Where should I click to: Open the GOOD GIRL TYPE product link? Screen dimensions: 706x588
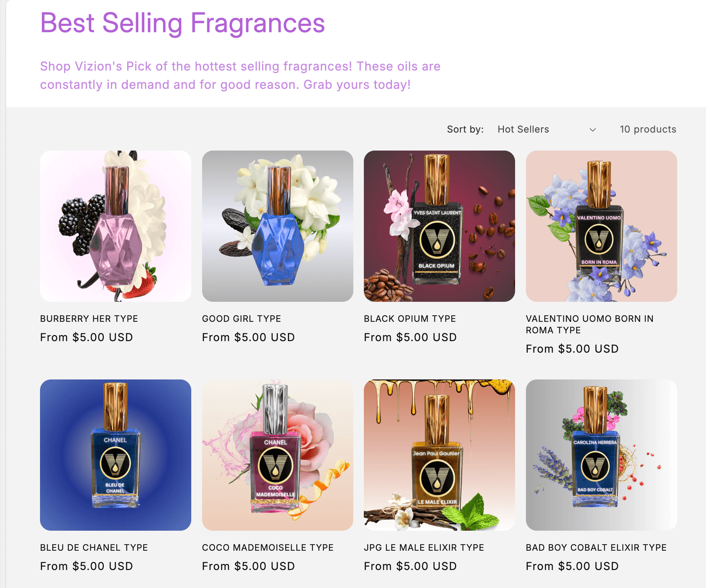[241, 319]
